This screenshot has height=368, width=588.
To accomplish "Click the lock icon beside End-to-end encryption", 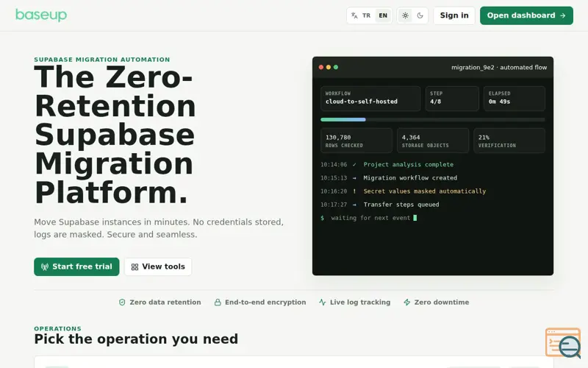I will [x=218, y=302].
